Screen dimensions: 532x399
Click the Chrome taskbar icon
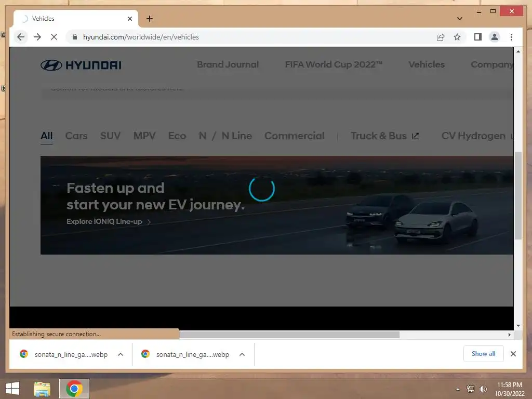[74, 389]
